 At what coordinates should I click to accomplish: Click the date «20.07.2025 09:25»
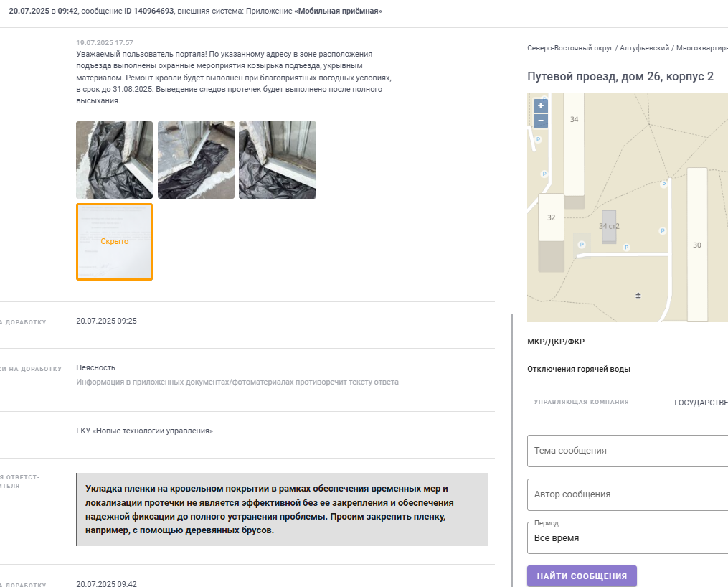pyautogui.click(x=106, y=321)
